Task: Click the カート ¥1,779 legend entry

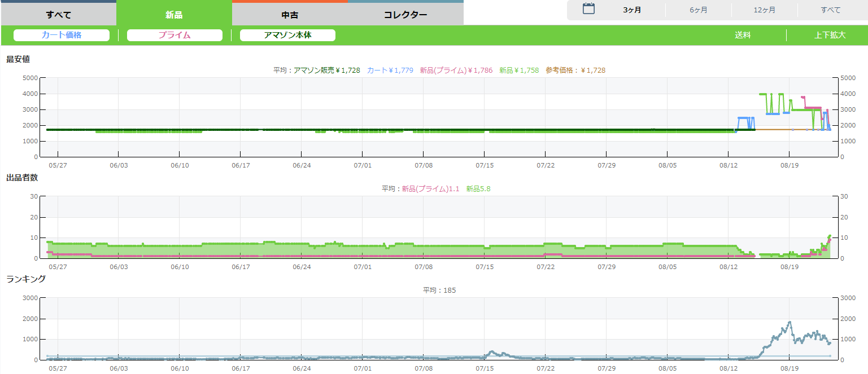Action: point(390,71)
